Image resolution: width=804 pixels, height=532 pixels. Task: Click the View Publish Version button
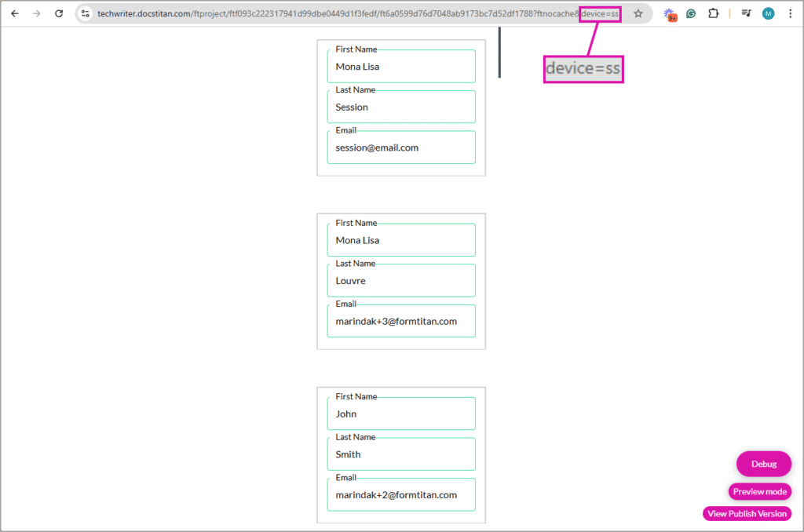point(747,513)
